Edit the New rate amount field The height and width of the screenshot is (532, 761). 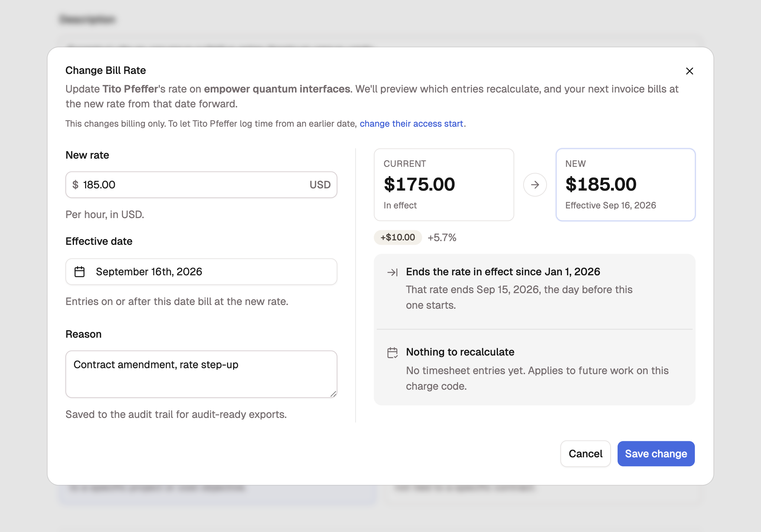pos(201,185)
